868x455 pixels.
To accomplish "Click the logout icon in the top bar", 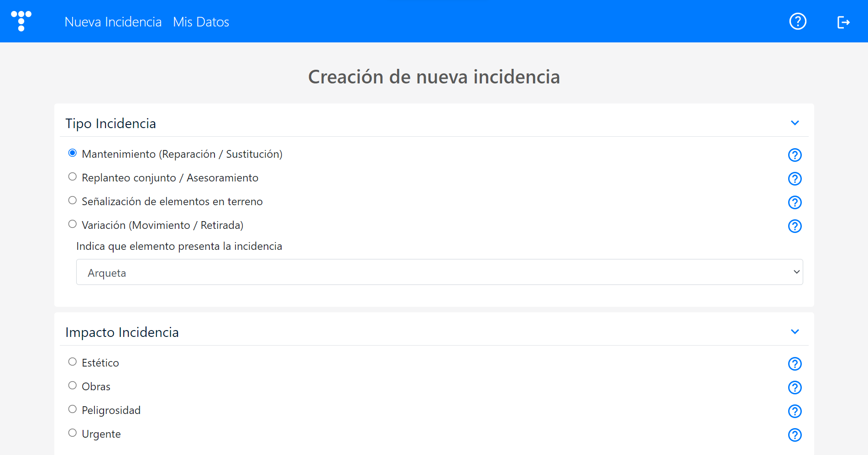I will (843, 21).
